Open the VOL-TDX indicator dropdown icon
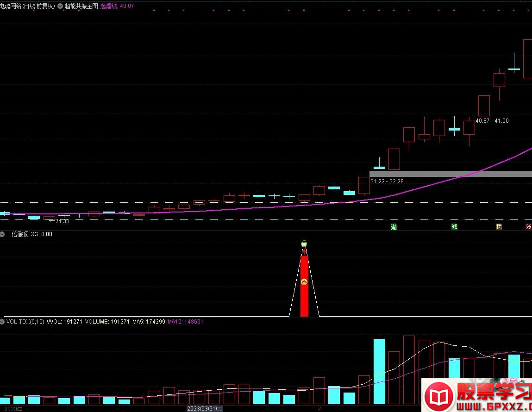Screen dimensions: 532x412 2,321
